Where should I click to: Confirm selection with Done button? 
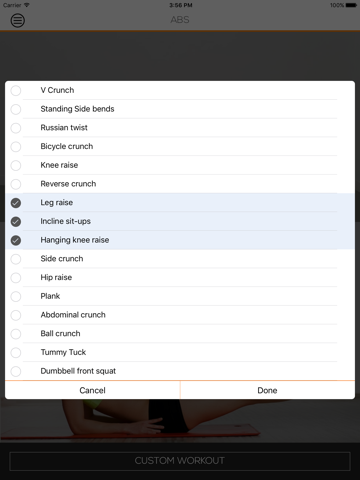coord(267,390)
